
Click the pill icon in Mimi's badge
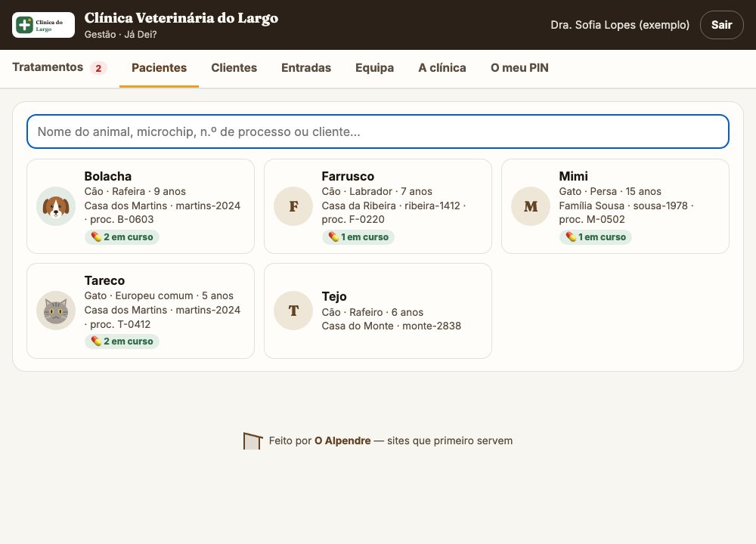(x=571, y=237)
